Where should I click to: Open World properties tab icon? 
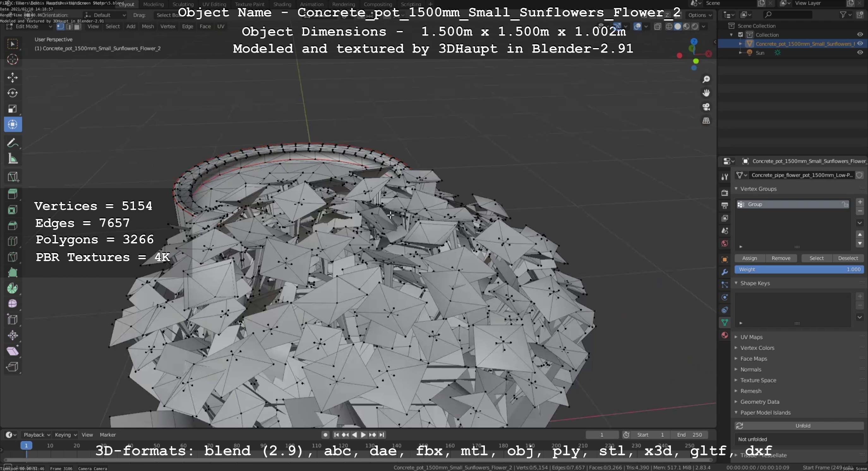click(725, 243)
